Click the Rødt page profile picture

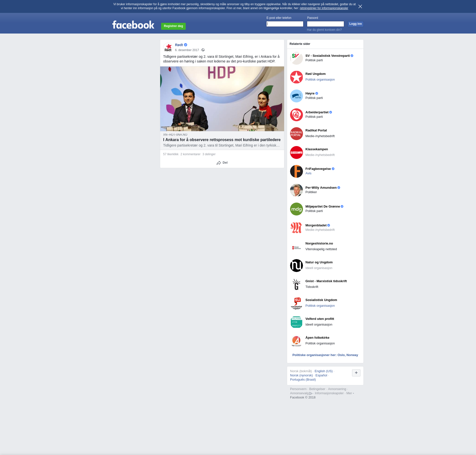tap(168, 47)
